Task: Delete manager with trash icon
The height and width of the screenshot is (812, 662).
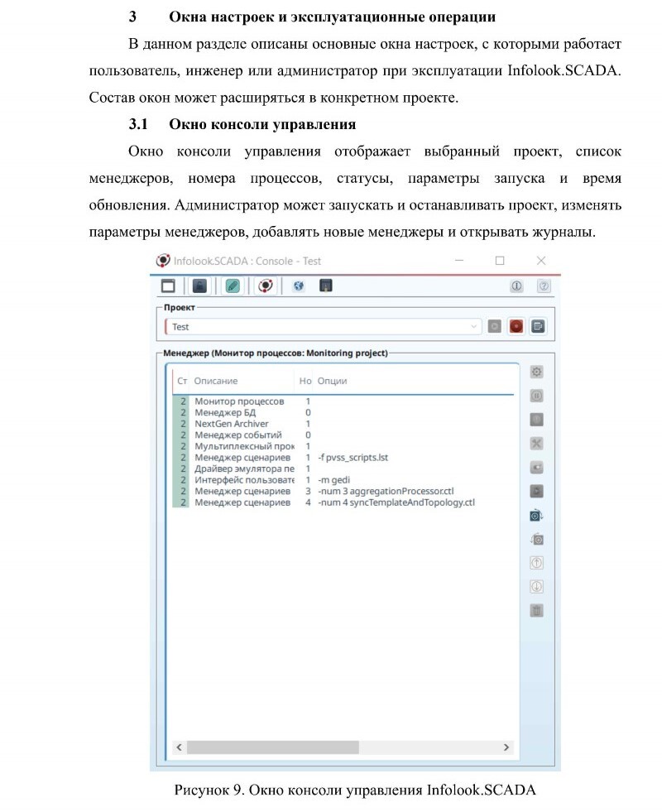Action: click(537, 611)
